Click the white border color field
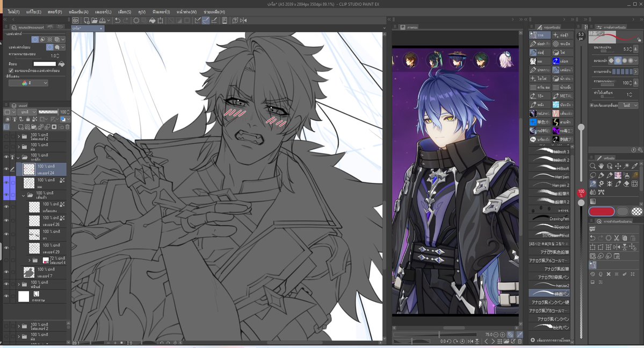This screenshot has height=348, width=644. [45, 64]
